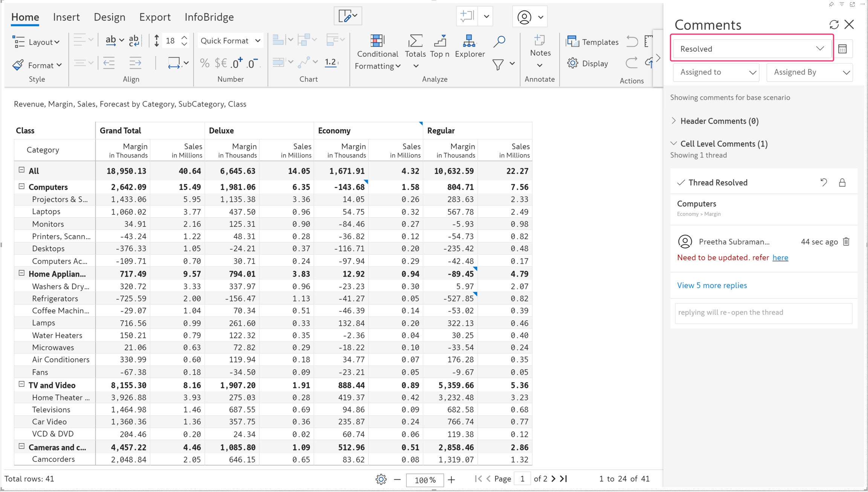Screen dimensions: 868x492
Task: Collapse the Home Appliances category row
Action: point(21,273)
